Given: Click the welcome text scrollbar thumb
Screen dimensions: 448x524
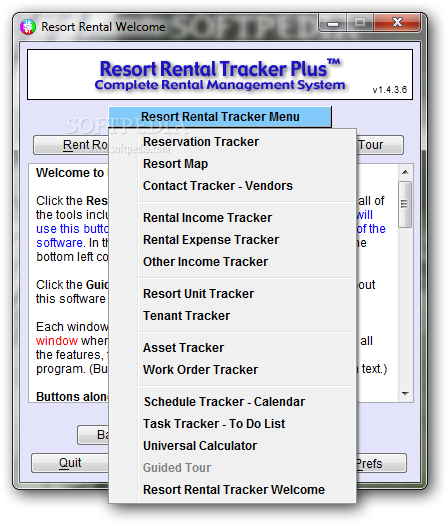Looking at the screenshot, I should click(405, 205).
